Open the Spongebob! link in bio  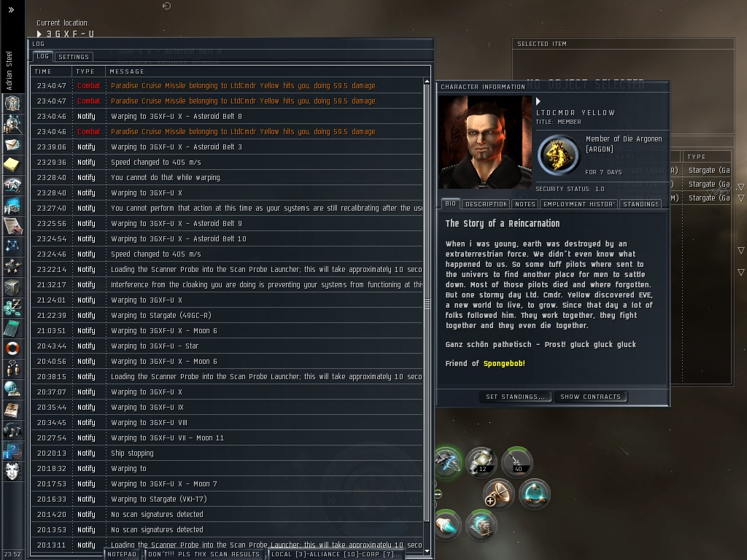(x=504, y=363)
